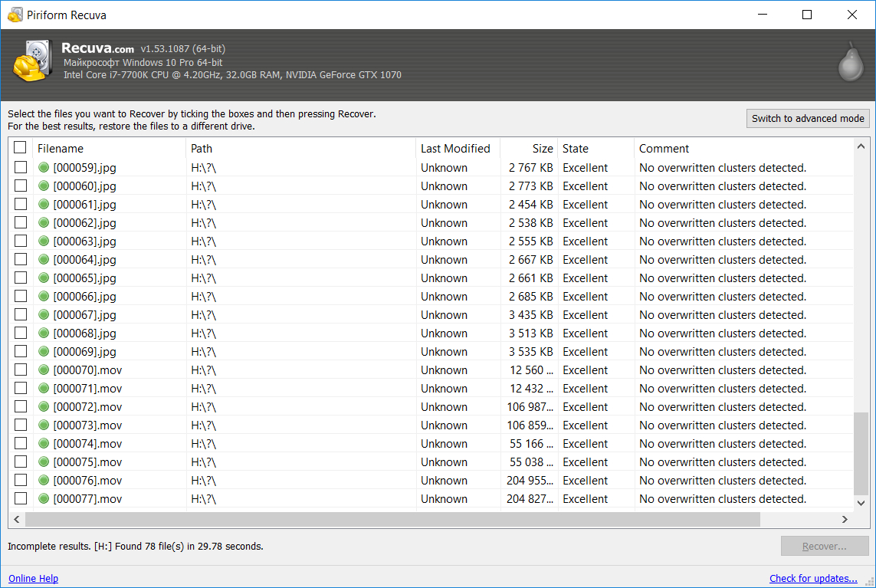The image size is (876, 588).
Task: Click the vertical scrollbar up arrow
Action: pos(861,147)
